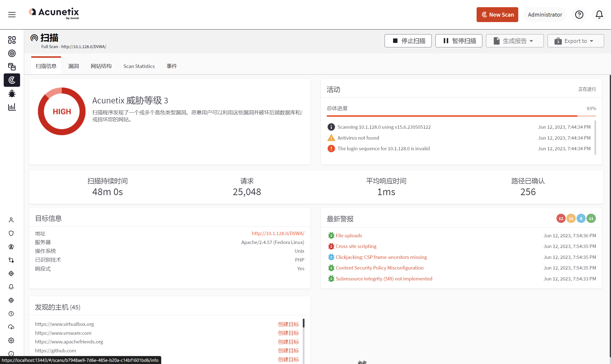Click the blue low severity count badge
This screenshot has height=364, width=611.
click(x=581, y=218)
